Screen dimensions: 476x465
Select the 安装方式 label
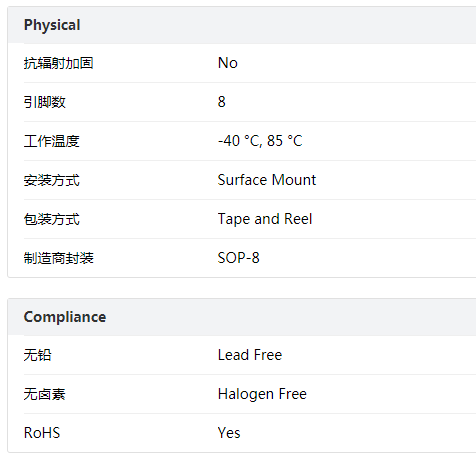click(x=52, y=180)
